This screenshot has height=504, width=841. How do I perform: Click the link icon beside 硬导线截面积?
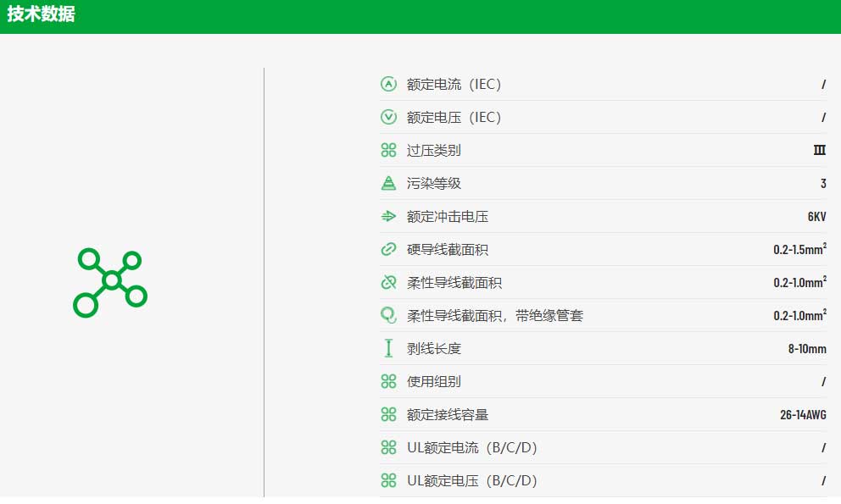point(388,249)
